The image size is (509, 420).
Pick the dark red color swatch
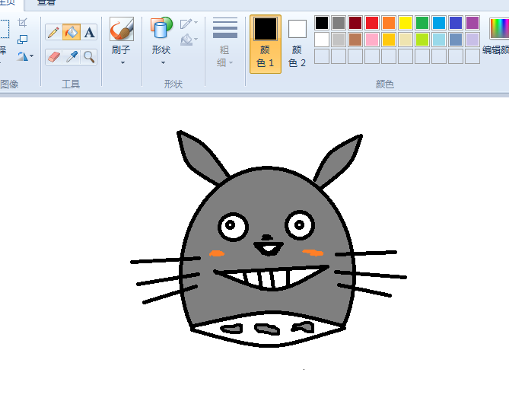pos(355,23)
